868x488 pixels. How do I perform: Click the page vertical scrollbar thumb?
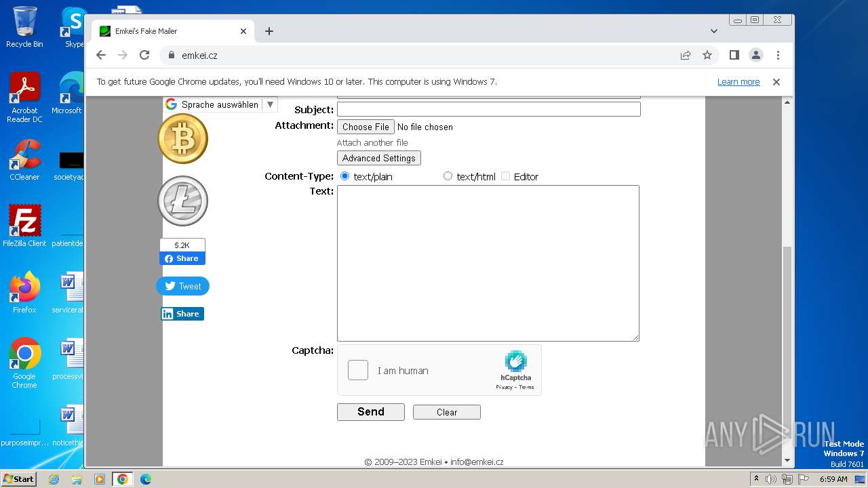[787, 349]
